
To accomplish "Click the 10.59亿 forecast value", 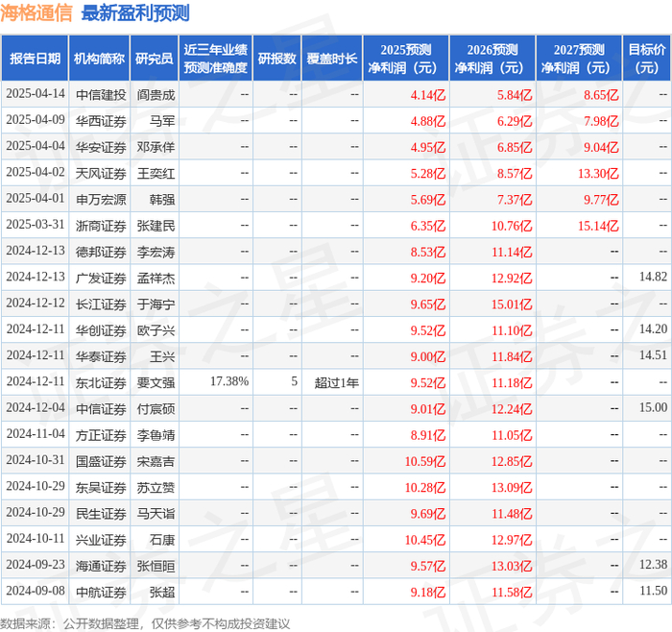I will tap(425, 461).
